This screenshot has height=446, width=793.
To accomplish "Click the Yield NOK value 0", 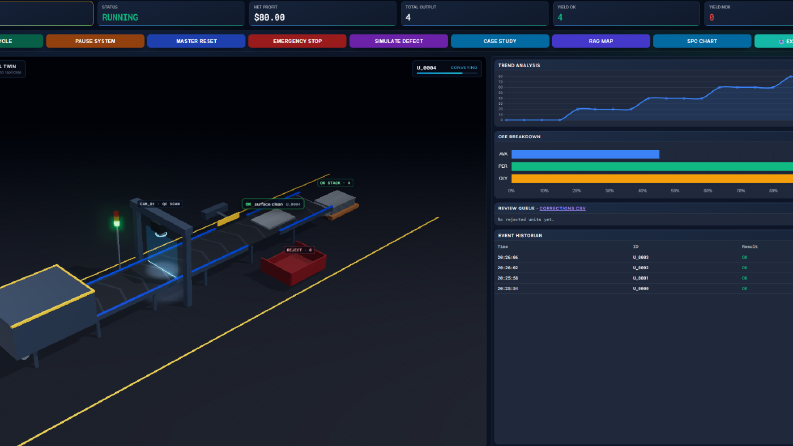I will [x=712, y=18].
